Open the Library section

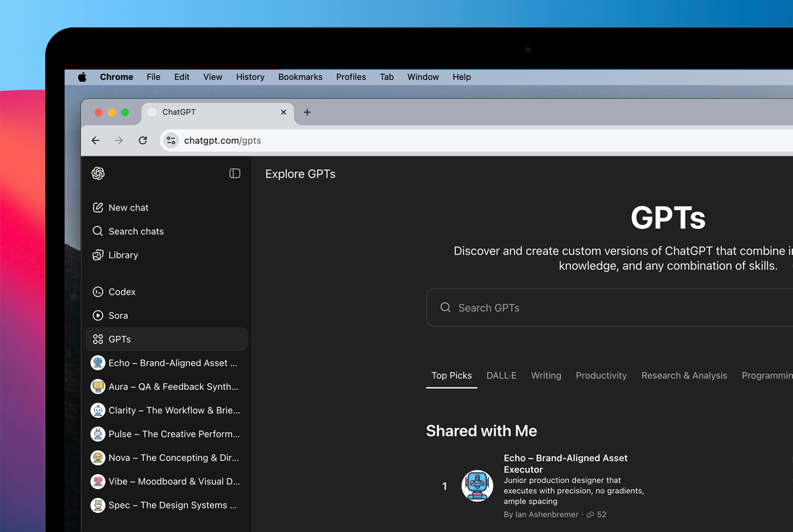click(123, 255)
